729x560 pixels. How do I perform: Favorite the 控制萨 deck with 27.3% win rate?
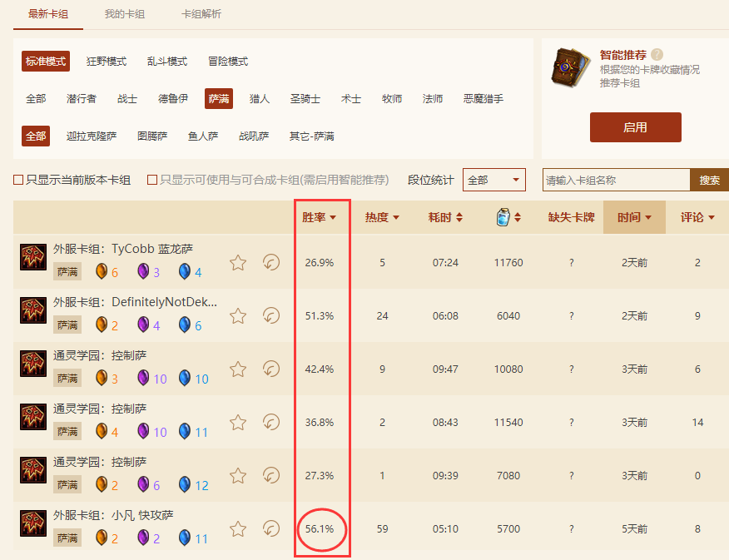click(x=238, y=476)
